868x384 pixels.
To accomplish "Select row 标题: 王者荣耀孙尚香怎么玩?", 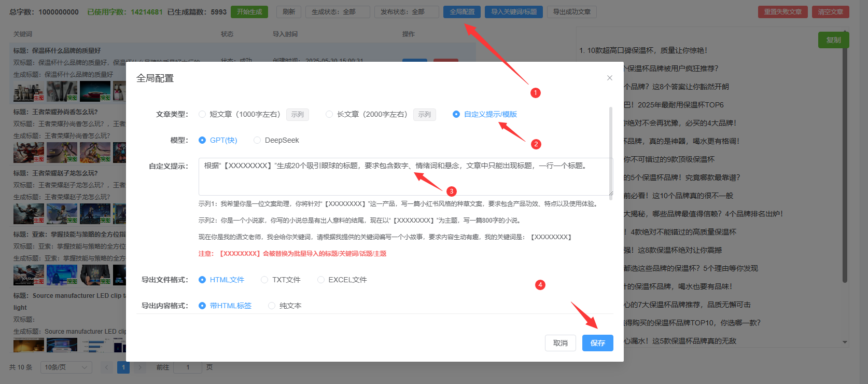I will (55, 112).
